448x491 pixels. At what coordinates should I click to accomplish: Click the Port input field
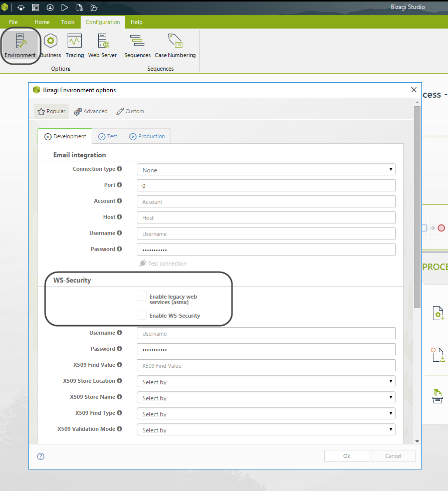click(266, 185)
